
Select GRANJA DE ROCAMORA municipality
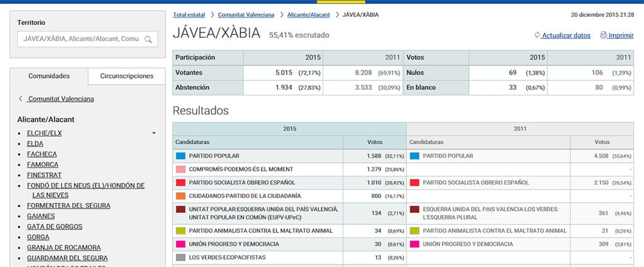coord(64,248)
